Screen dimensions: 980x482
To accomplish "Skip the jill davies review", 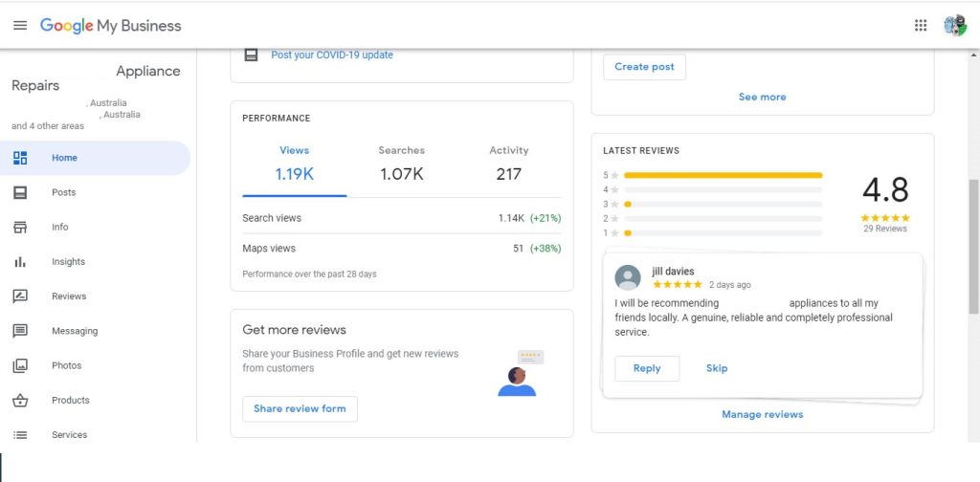I will [717, 368].
